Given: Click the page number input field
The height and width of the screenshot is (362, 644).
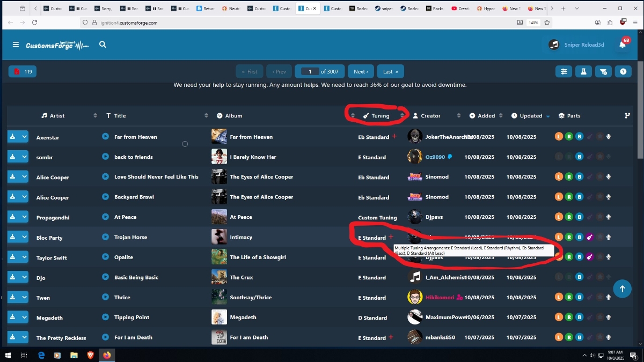Looking at the screenshot, I should coord(310,71).
